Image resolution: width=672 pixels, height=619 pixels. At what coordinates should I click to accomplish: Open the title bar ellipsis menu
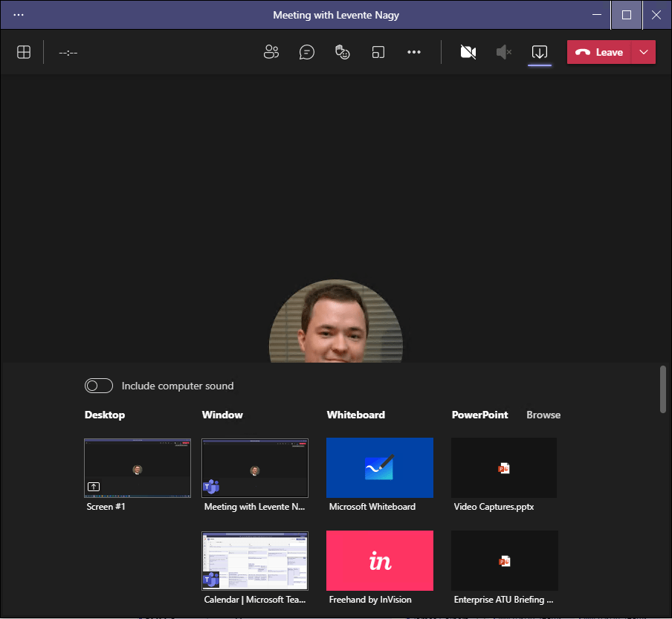click(19, 15)
